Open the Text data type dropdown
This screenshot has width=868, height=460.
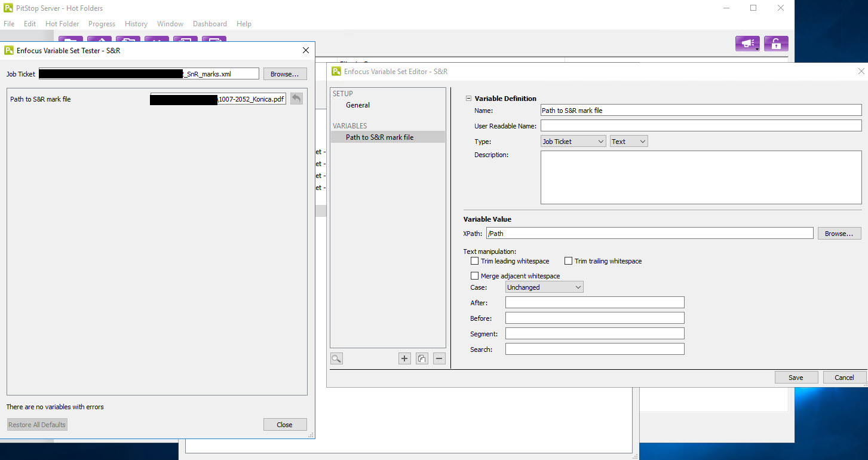(x=628, y=142)
